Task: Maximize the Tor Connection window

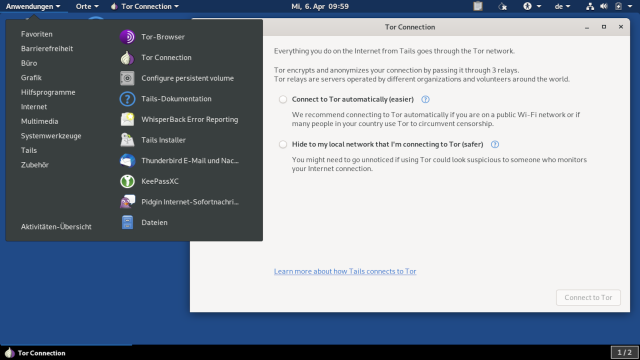Action: click(604, 27)
